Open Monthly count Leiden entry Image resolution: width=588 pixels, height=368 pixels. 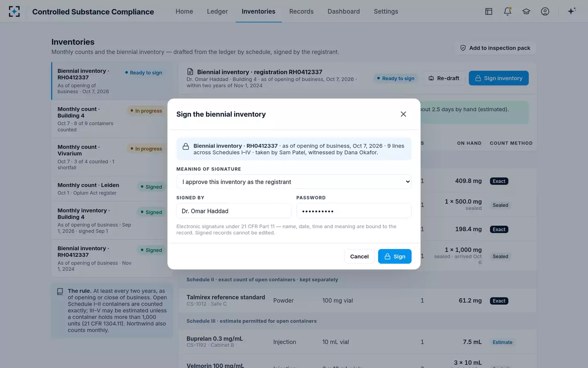[112, 188]
